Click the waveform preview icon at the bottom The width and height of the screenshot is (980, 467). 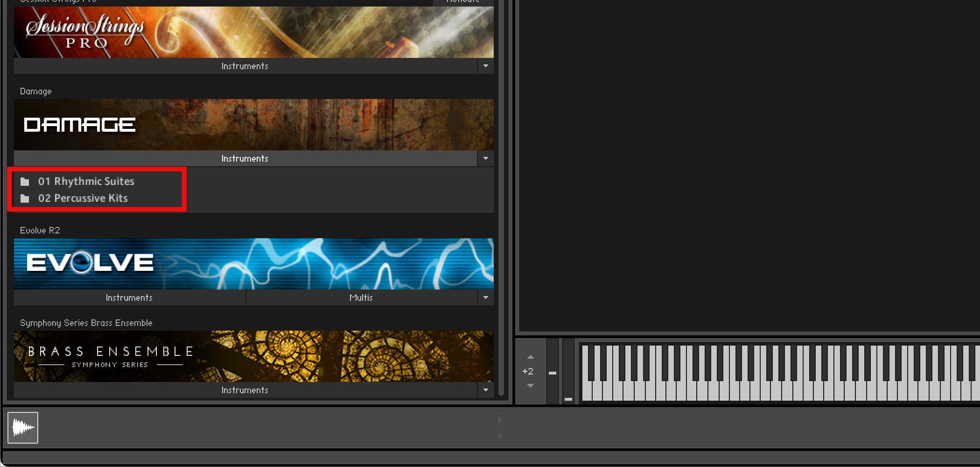click(23, 427)
